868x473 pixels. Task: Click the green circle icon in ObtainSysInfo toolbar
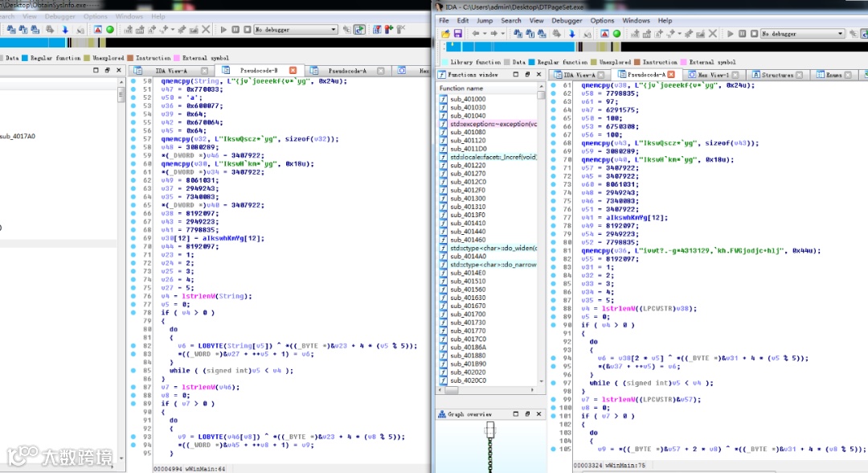point(110,29)
